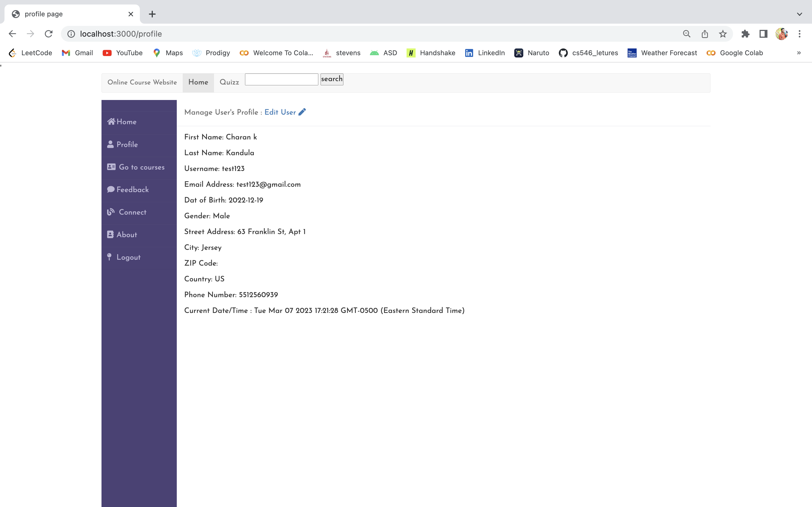Switch to the Quizz nav item
This screenshot has height=507, width=812.
click(229, 82)
